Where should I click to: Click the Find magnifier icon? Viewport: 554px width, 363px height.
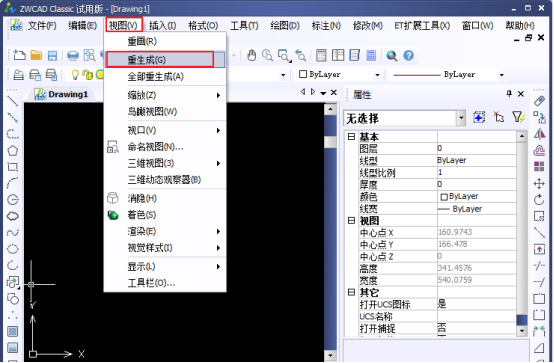pyautogui.click(x=391, y=55)
